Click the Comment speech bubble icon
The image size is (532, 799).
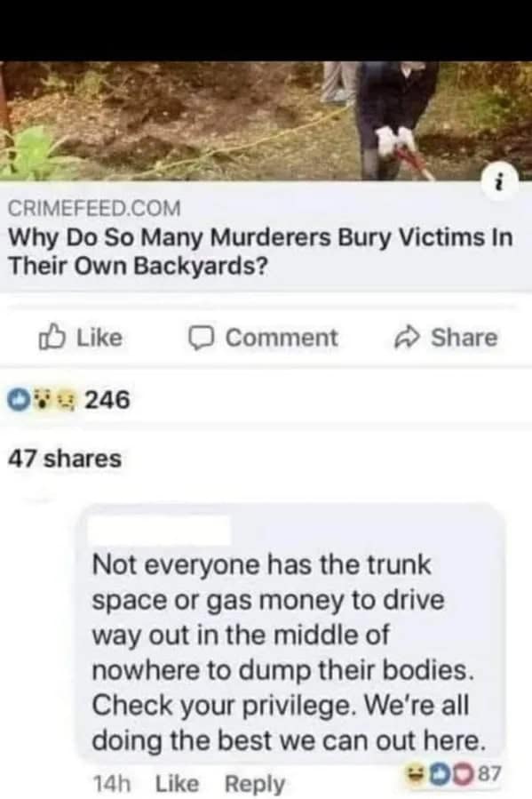coord(201,339)
